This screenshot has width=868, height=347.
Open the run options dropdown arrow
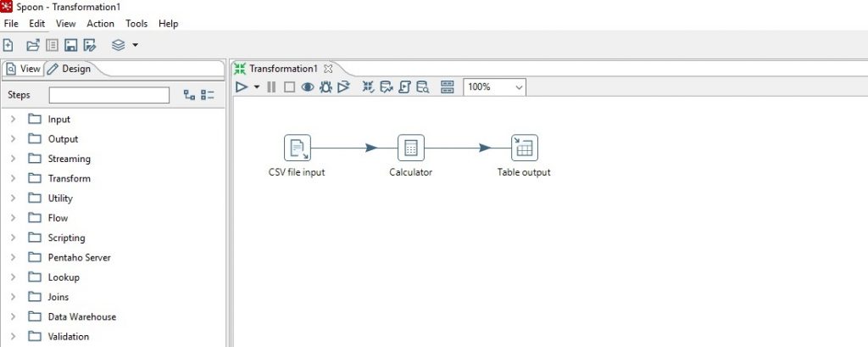point(256,87)
